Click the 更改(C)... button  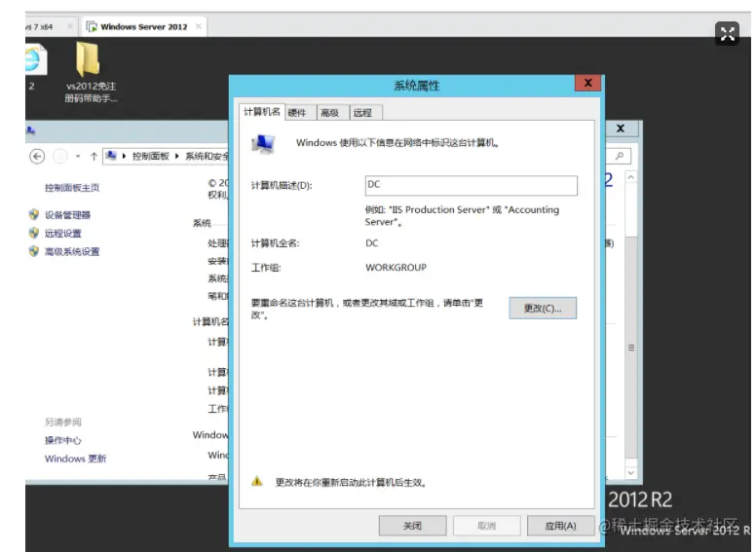(543, 309)
